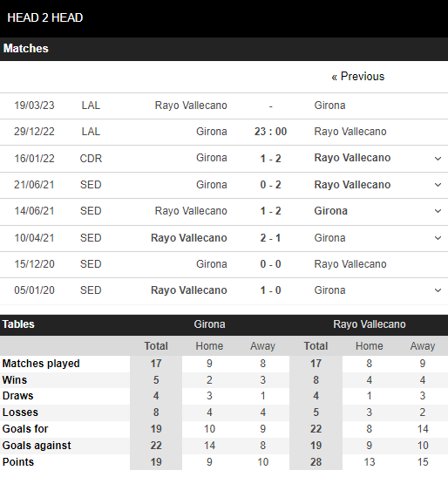The height and width of the screenshot is (484, 448).
Task: Expand the 10/04/21 match row chevron
Action: click(x=438, y=238)
